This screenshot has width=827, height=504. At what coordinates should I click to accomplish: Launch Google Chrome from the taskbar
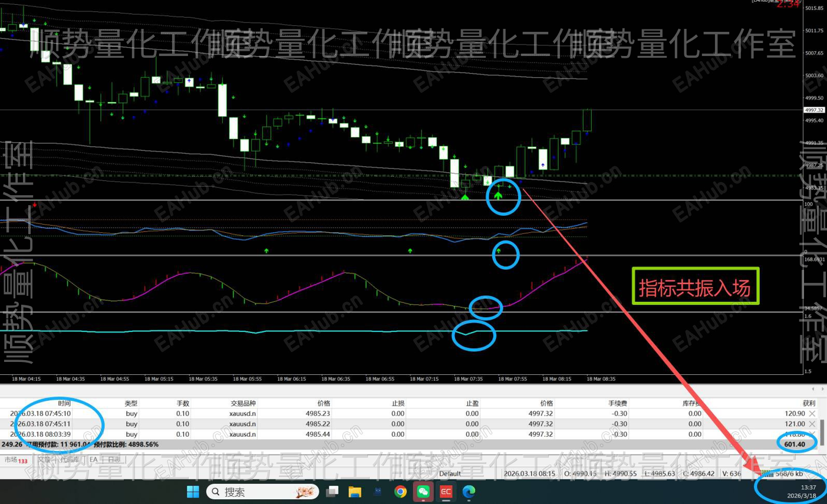(x=400, y=492)
